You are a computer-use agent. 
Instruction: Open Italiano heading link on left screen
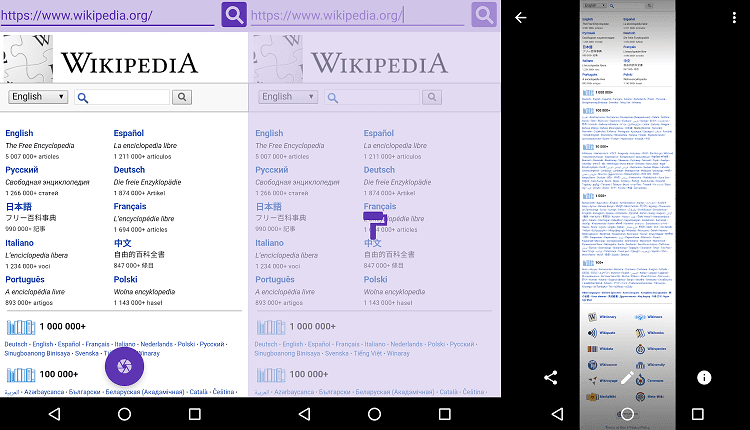[x=20, y=243]
